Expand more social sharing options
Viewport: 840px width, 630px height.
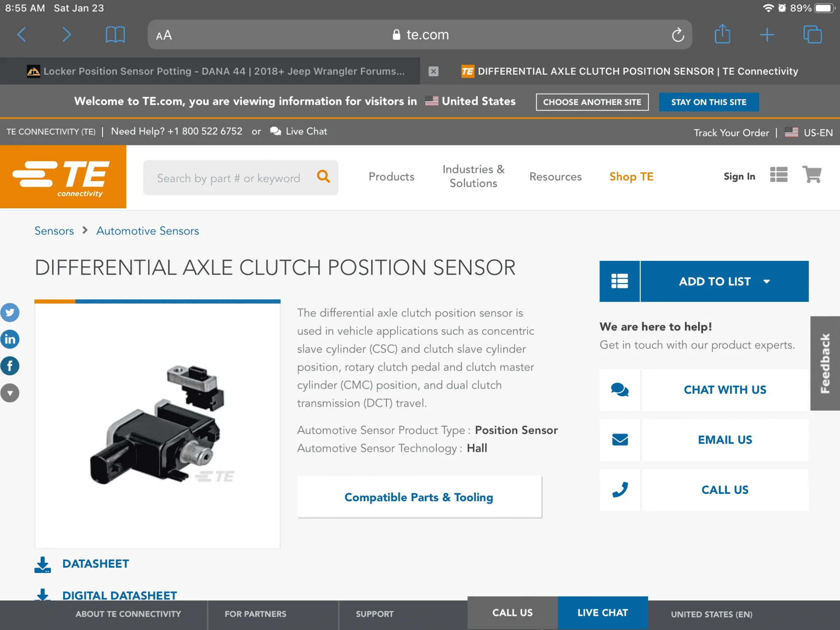pos(10,393)
